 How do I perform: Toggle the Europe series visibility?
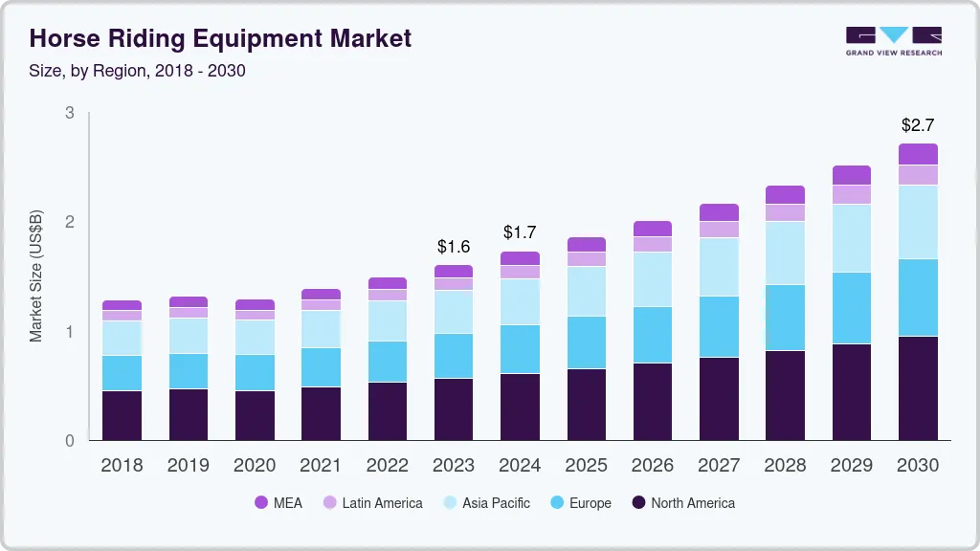point(581,503)
